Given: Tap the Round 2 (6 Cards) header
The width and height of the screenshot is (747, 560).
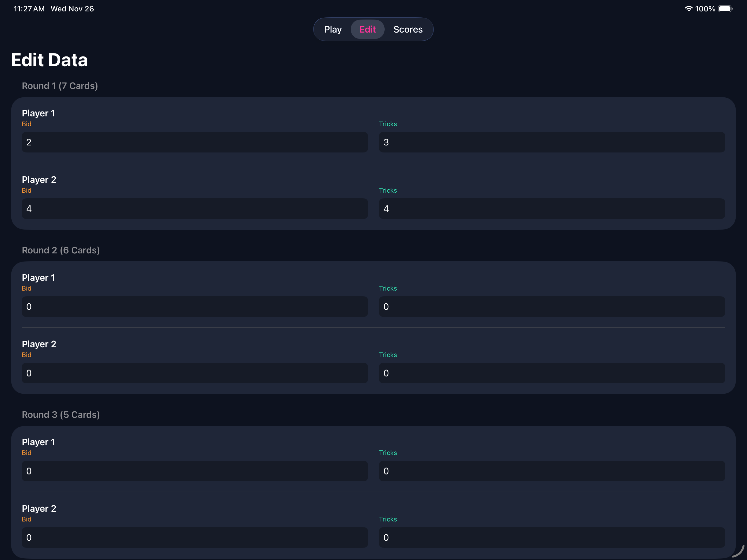Looking at the screenshot, I should (61, 250).
